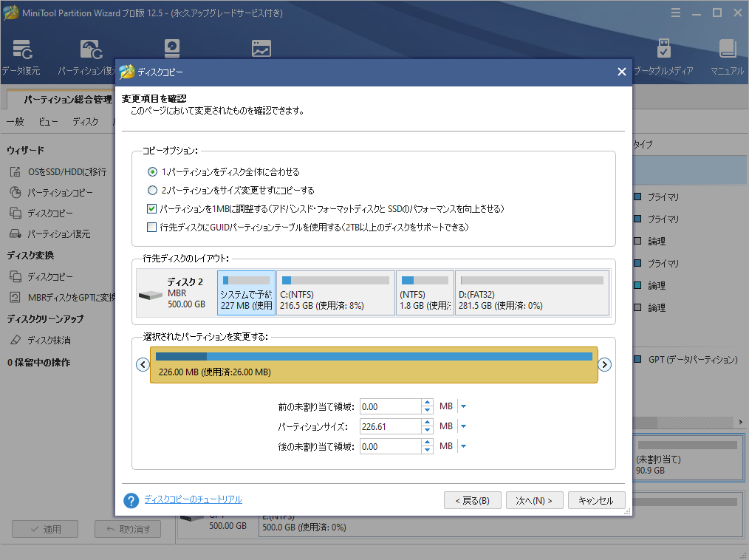This screenshot has width=749, height=560.
Task: Toggle align partitions to 1MB checkbox
Action: pos(152,209)
